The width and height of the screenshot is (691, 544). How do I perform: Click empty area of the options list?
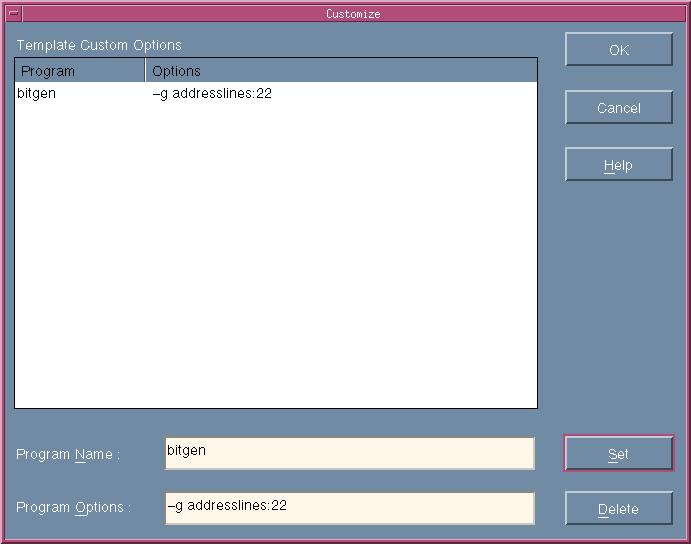[x=340, y=260]
